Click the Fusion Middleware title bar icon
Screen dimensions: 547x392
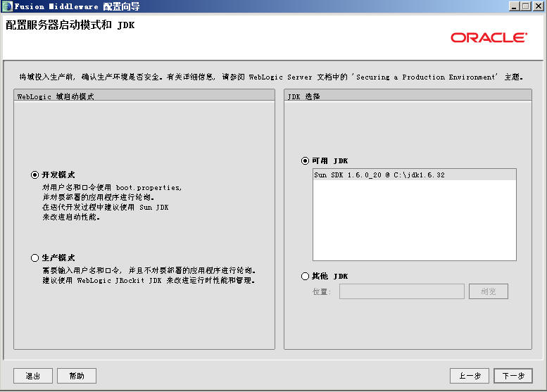tap(7, 6)
